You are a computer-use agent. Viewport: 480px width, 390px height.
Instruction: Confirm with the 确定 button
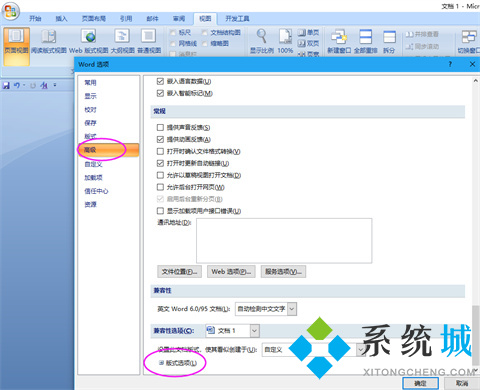point(420,383)
